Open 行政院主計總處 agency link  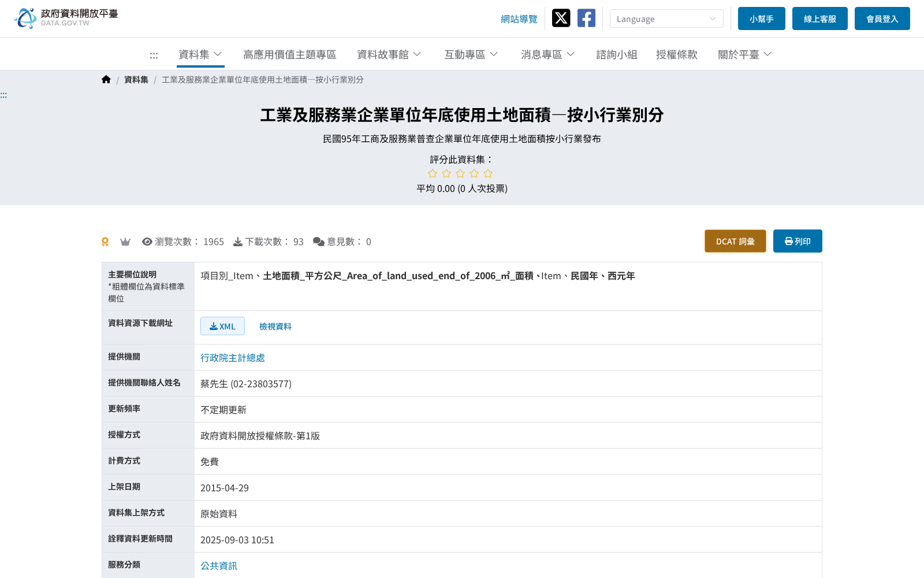click(233, 358)
